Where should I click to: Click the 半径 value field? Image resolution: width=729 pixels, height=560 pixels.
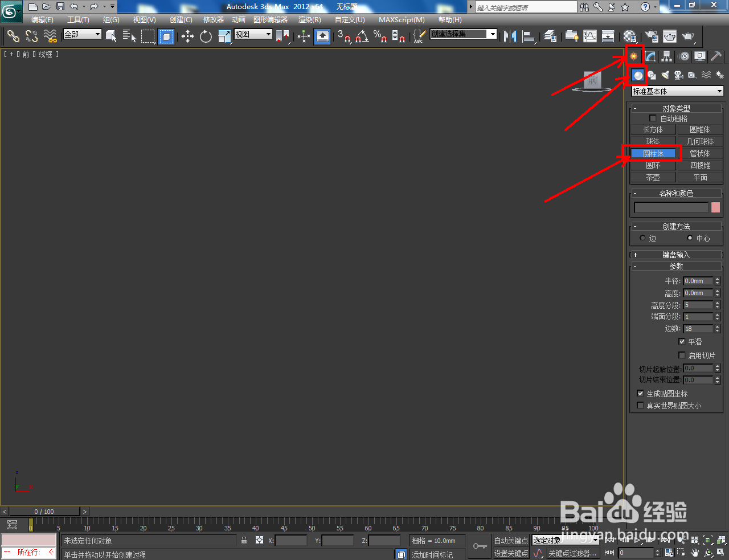point(698,281)
